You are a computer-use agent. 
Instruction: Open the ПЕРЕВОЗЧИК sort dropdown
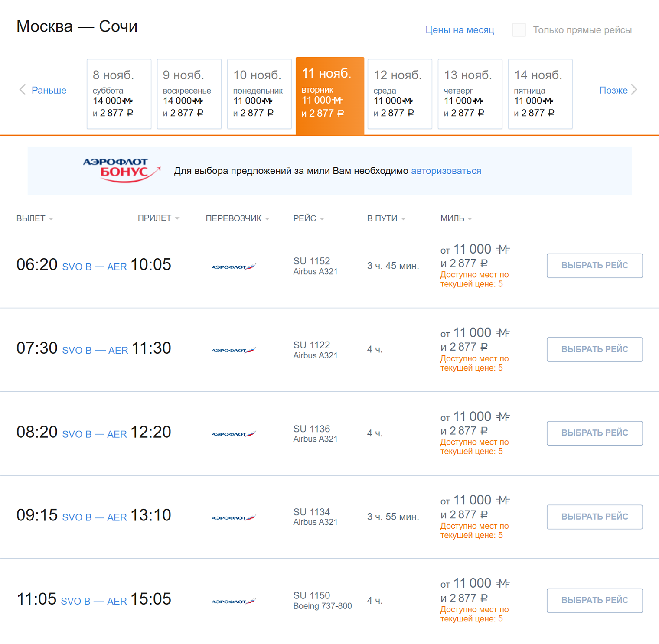pyautogui.click(x=237, y=218)
